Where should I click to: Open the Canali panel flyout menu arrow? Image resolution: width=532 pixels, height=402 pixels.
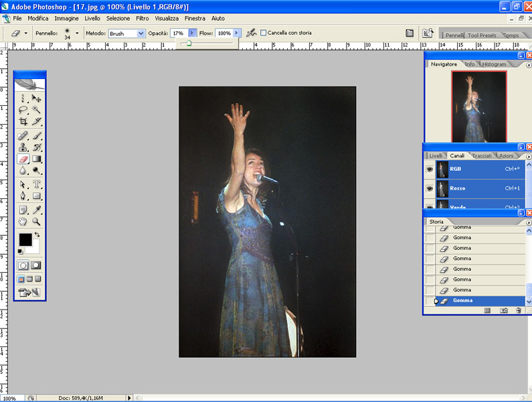point(528,156)
